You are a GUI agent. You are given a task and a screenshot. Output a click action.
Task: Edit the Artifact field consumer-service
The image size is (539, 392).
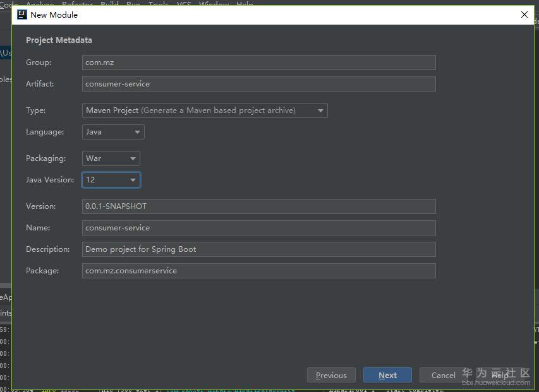[x=259, y=84]
